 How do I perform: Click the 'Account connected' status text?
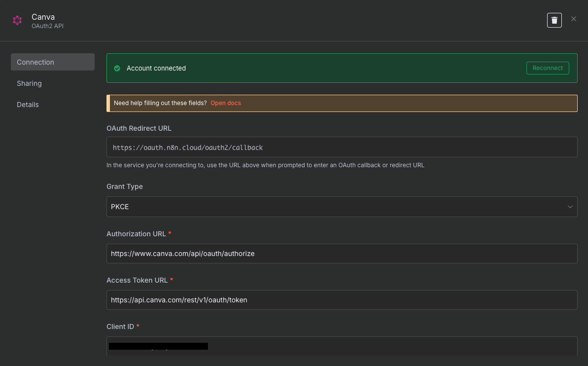[156, 69]
